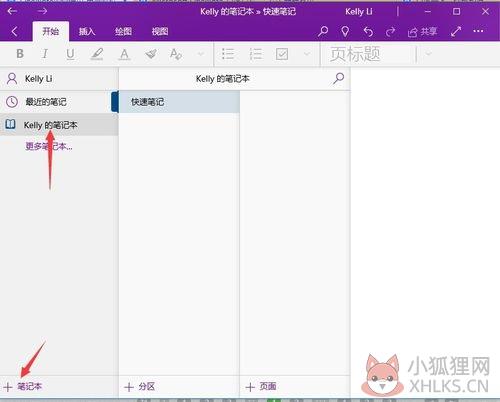Screen dimensions: 500x402
Task: Redo the last action
Action: (x=390, y=32)
